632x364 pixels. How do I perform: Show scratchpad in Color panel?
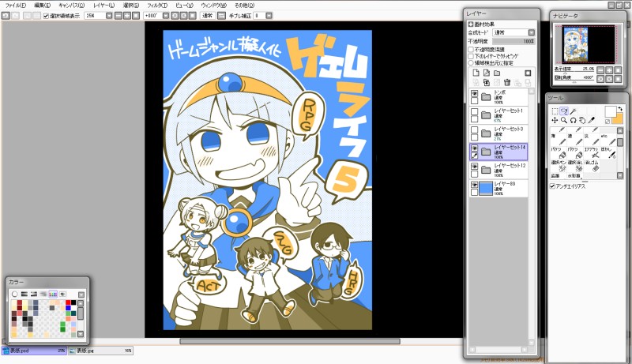tap(62, 294)
